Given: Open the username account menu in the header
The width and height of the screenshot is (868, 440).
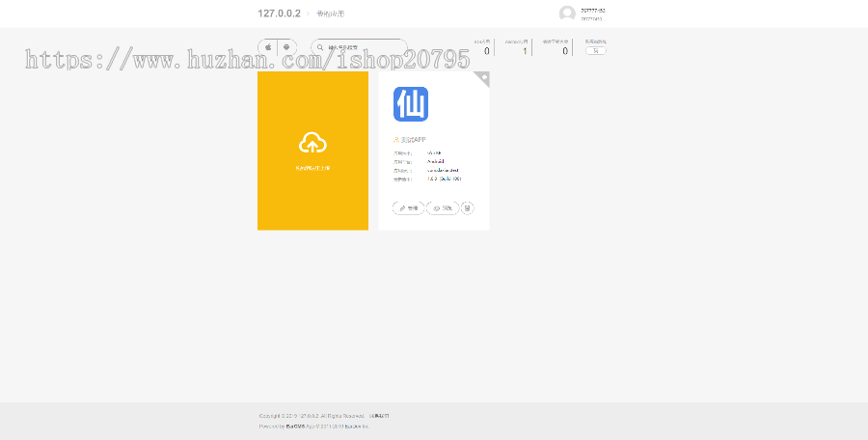Looking at the screenshot, I should coord(592,11).
